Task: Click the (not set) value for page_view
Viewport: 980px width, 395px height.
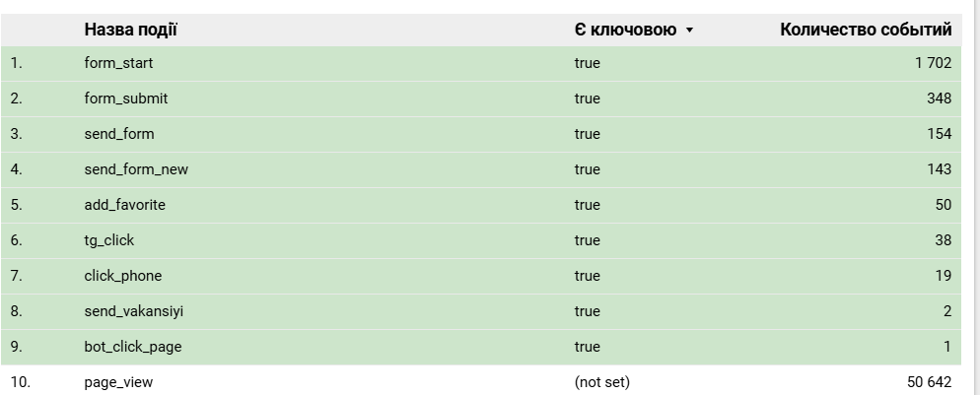Action: [601, 382]
